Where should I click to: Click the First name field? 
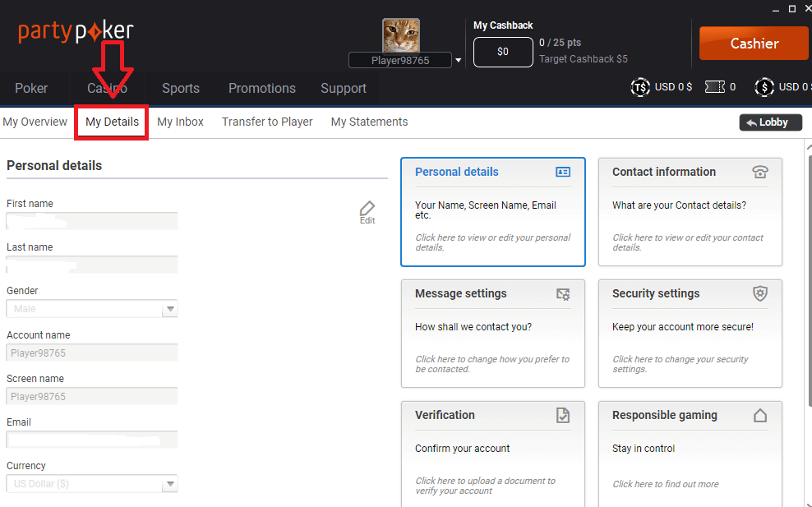(92, 221)
